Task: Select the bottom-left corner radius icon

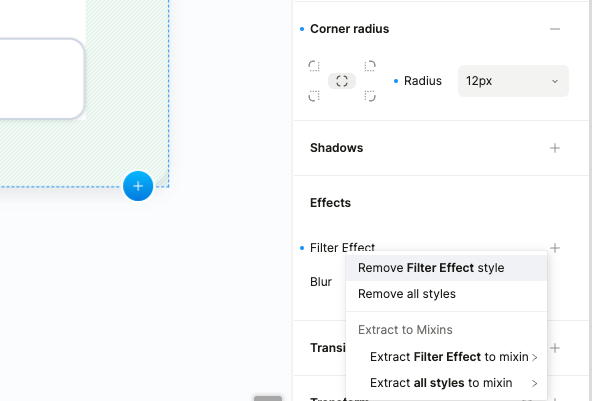Action: (314, 96)
